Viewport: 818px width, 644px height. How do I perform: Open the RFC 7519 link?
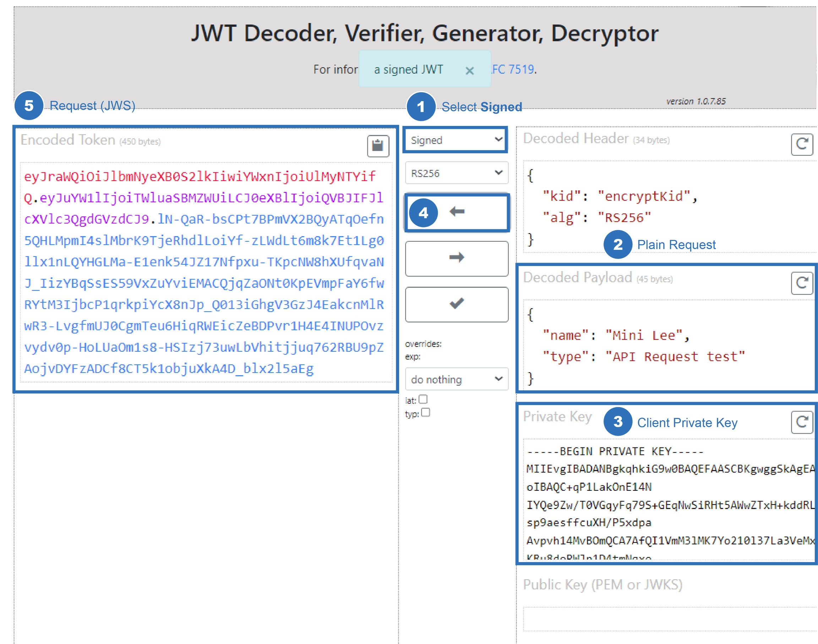click(513, 70)
